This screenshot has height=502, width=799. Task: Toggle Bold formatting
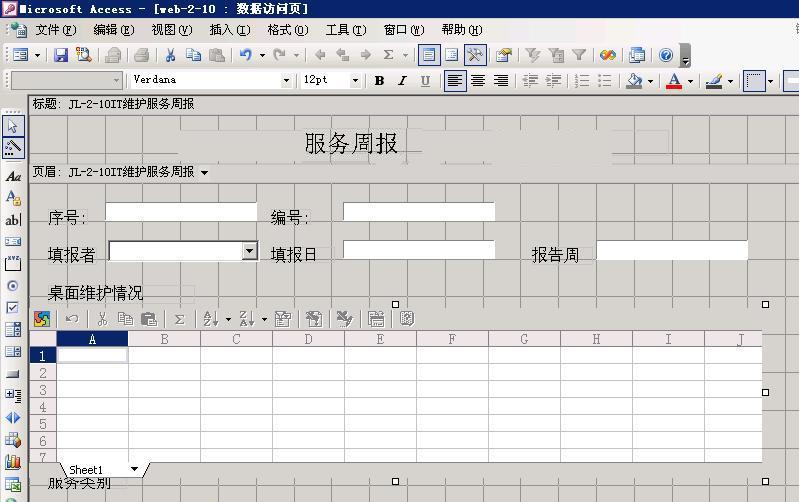click(x=379, y=81)
